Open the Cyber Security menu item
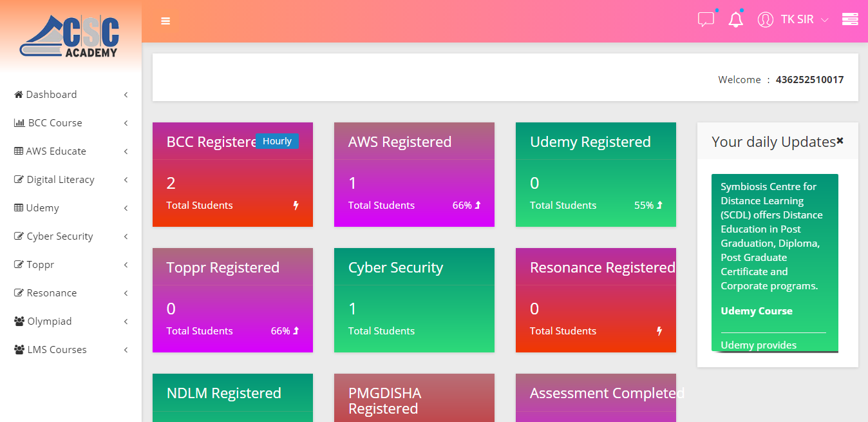The width and height of the screenshot is (868, 422). (71, 236)
